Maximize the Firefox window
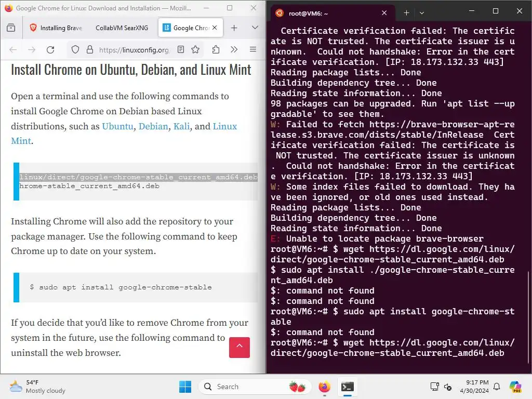Screen dimensions: 532x399 tap(230, 8)
